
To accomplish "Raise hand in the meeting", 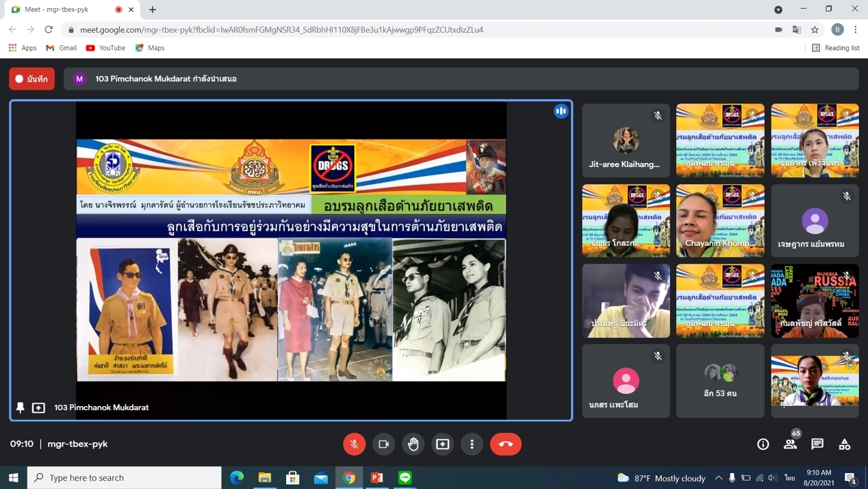I will pyautogui.click(x=413, y=444).
